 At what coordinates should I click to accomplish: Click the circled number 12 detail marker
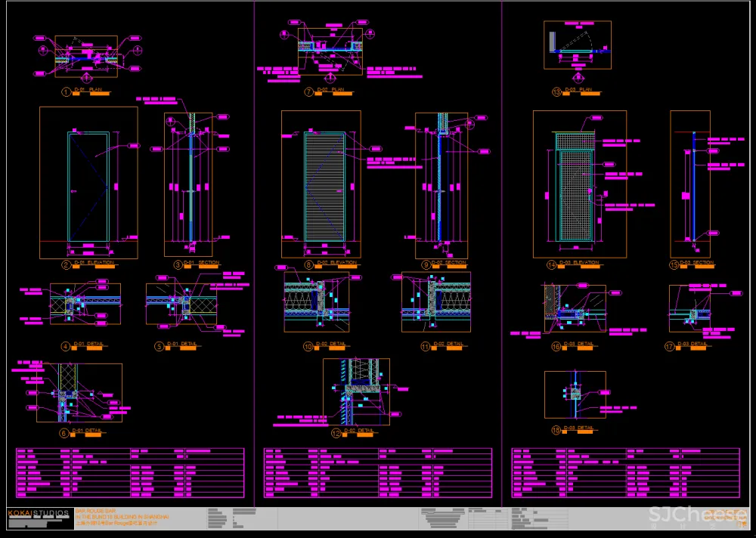[336, 433]
